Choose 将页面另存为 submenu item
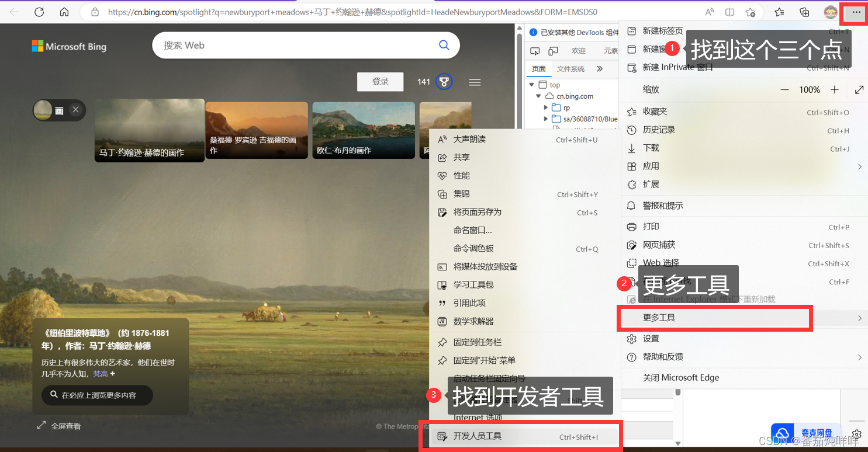 (524, 212)
